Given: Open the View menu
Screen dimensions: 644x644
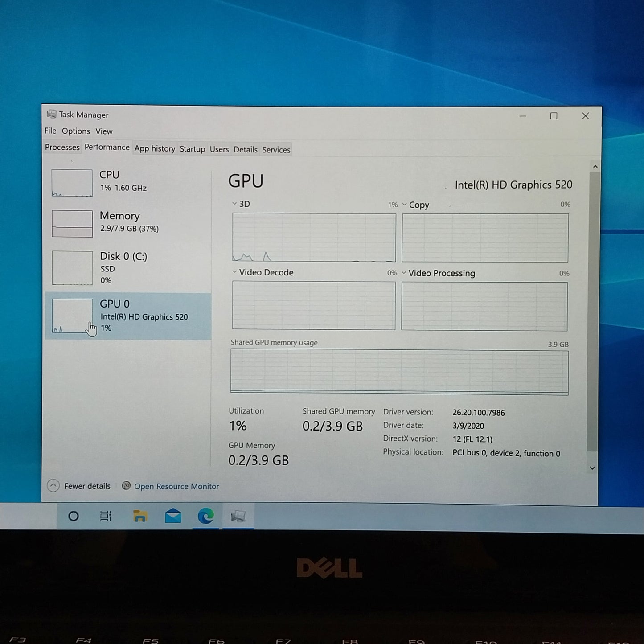Looking at the screenshot, I should click(x=104, y=131).
